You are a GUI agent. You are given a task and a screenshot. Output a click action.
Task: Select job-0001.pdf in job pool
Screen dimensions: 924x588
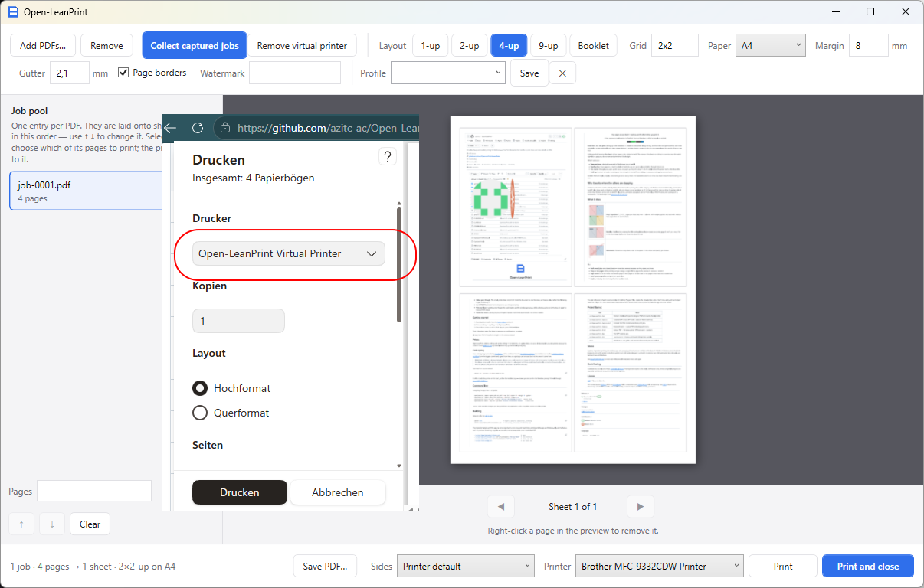86,191
